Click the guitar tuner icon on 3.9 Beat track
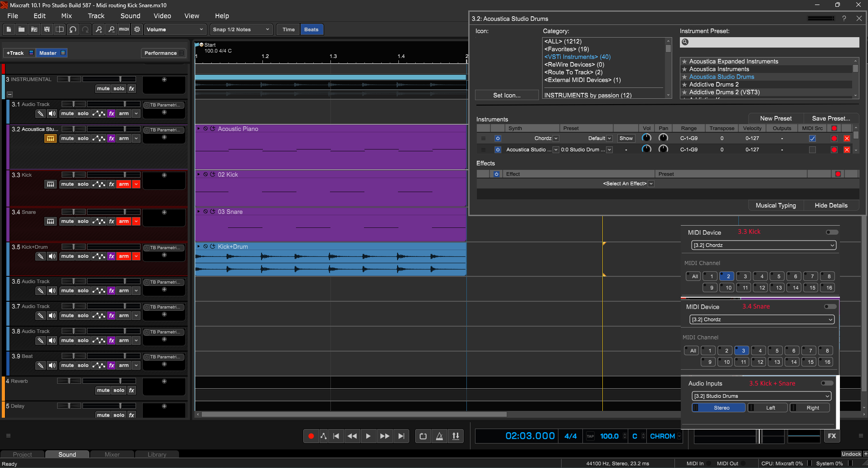 pos(41,366)
